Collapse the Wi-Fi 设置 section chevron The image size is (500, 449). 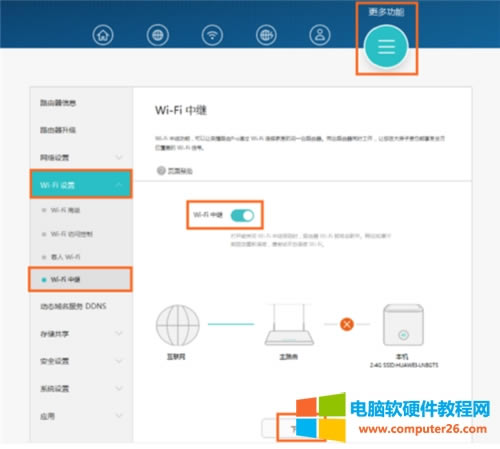119,185
